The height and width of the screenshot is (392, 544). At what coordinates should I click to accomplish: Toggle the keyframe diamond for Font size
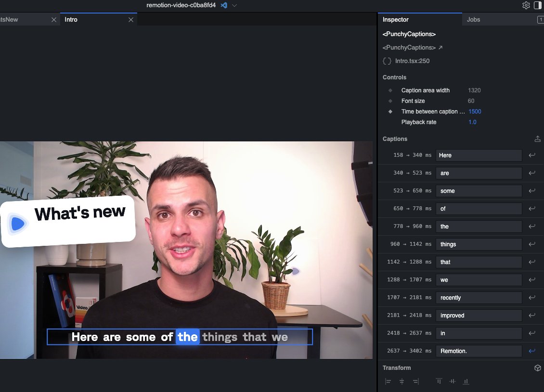tap(390, 101)
